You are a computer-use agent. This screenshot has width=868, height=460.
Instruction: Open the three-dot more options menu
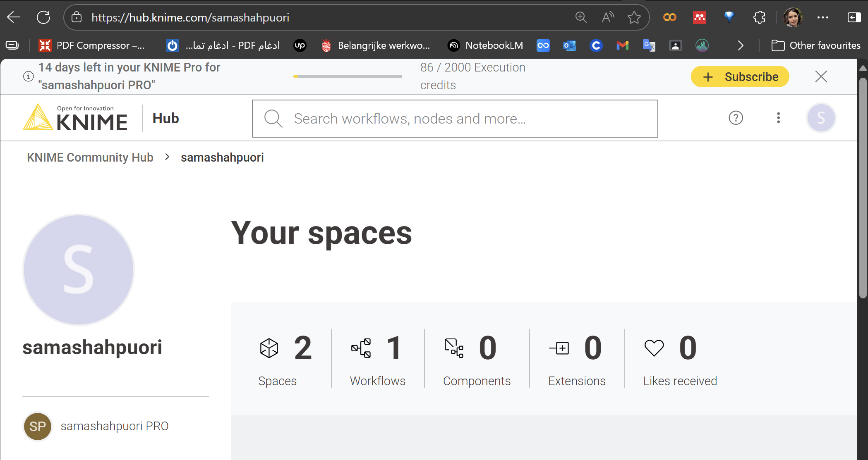coord(778,118)
